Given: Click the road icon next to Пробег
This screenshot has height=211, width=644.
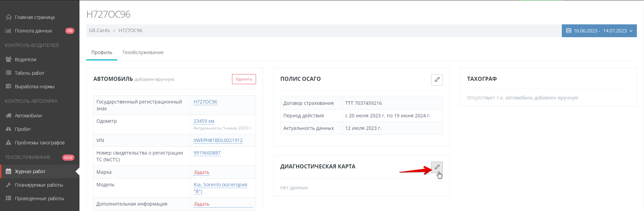Looking at the screenshot, I should [9, 129].
